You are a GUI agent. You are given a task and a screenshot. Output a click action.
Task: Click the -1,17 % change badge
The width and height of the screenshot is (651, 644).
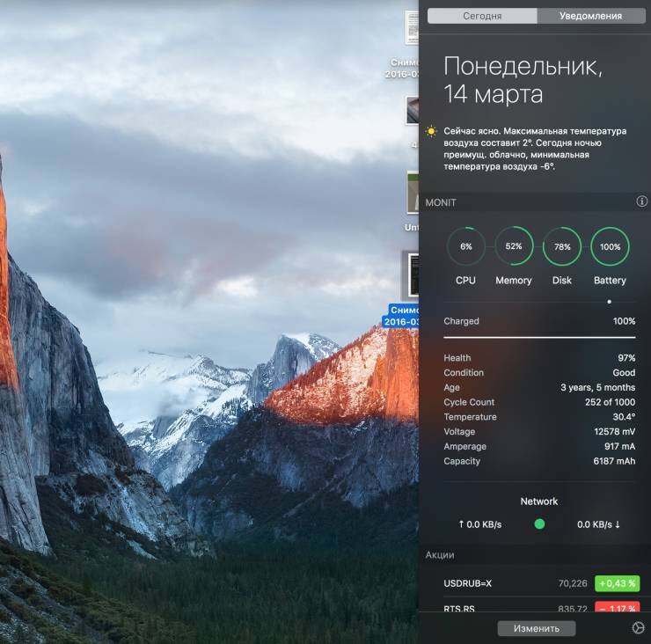click(x=617, y=607)
